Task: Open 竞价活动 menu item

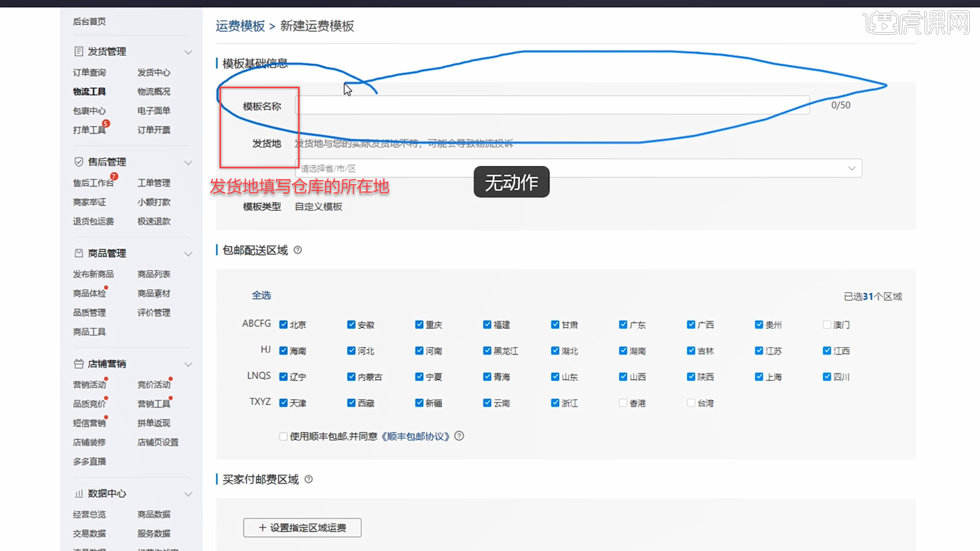Action: pyautogui.click(x=154, y=385)
